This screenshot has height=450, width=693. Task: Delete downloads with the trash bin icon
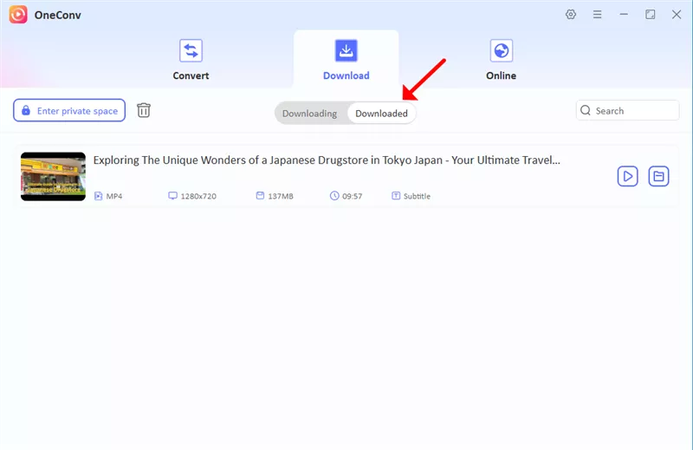point(144,110)
